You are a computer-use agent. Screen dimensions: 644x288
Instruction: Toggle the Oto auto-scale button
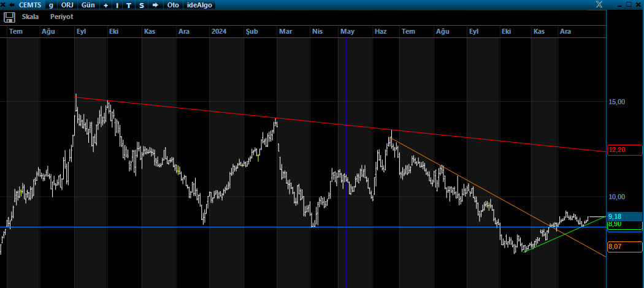(x=173, y=5)
